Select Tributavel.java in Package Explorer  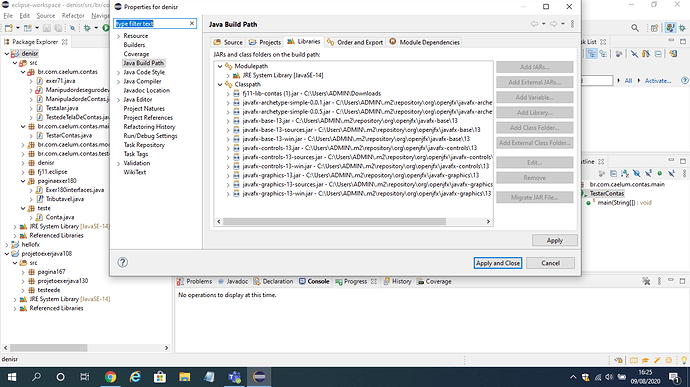(x=64, y=199)
